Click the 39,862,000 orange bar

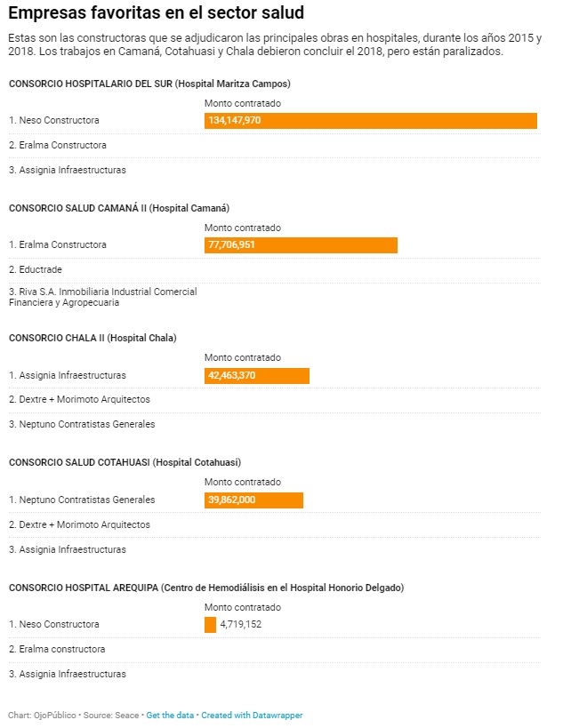[x=253, y=500]
